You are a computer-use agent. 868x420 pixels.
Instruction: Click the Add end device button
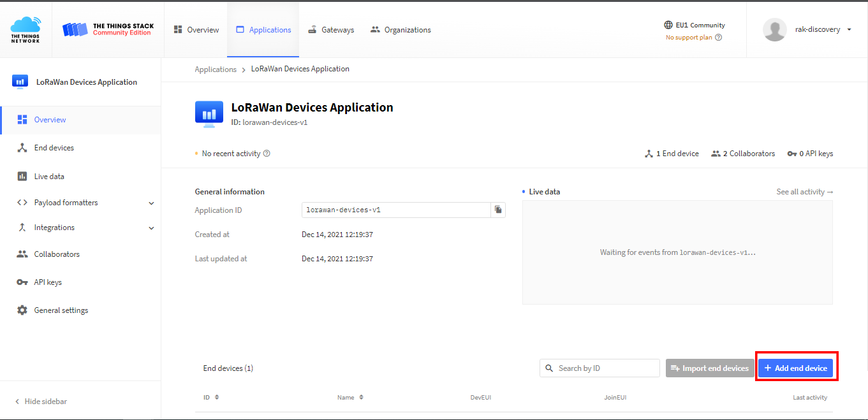[796, 367]
